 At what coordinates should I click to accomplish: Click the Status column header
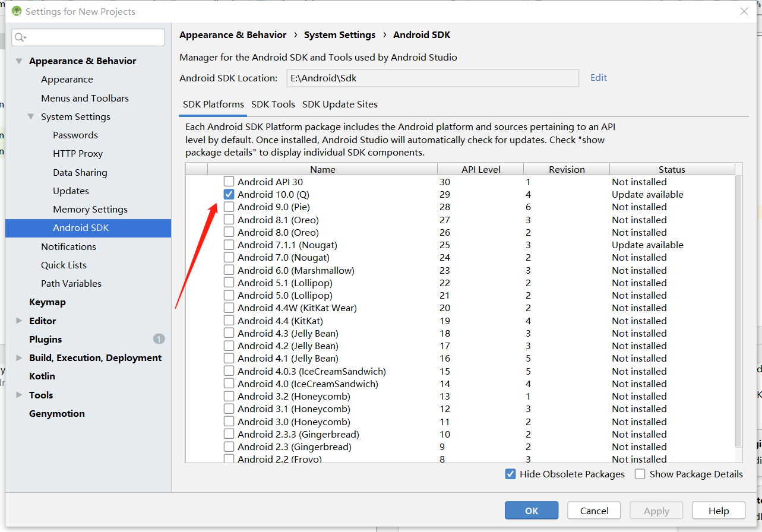pyautogui.click(x=672, y=169)
